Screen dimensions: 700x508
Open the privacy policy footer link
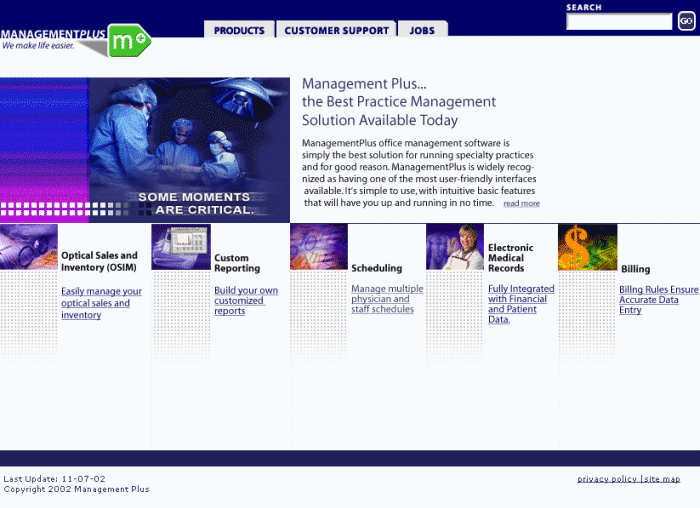click(x=607, y=479)
